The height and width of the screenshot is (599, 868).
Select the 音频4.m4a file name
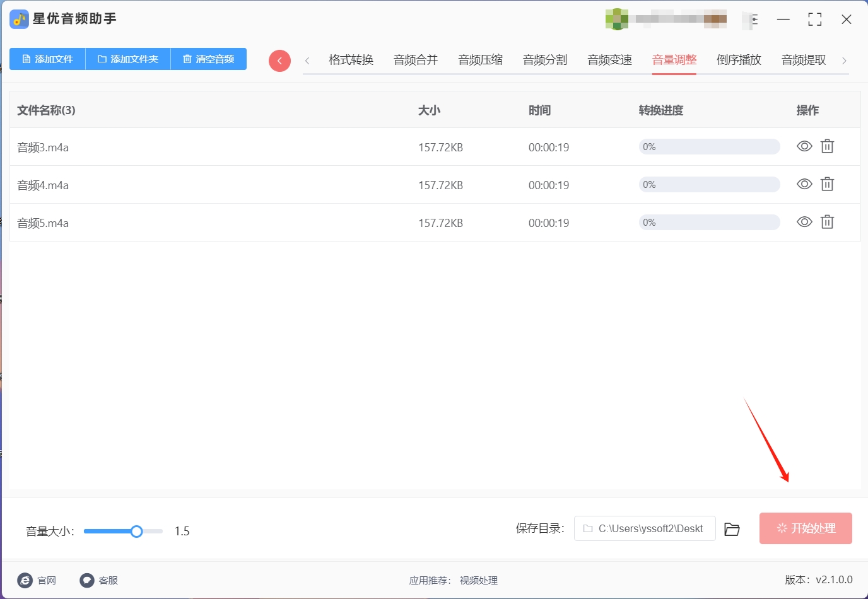tap(43, 185)
